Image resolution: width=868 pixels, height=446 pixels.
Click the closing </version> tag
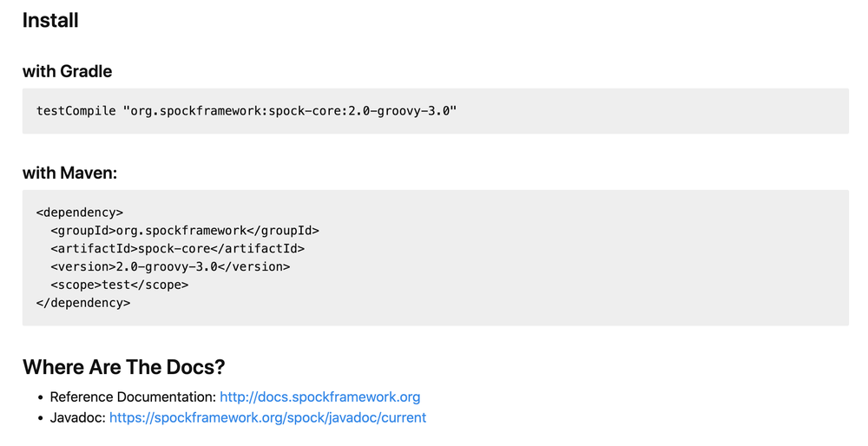click(254, 266)
